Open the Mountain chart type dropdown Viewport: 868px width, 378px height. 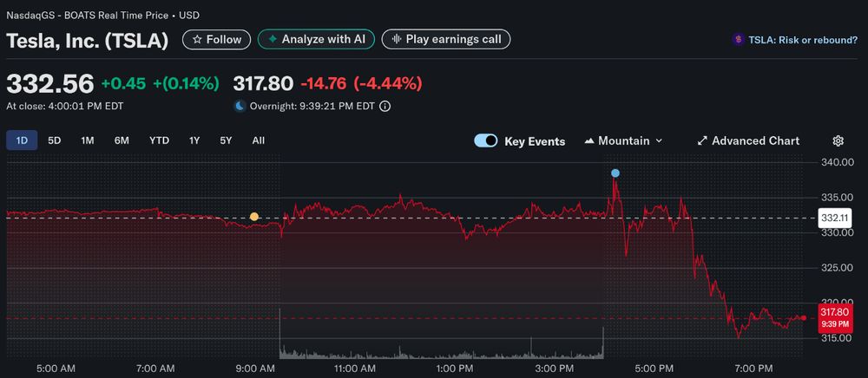click(624, 141)
